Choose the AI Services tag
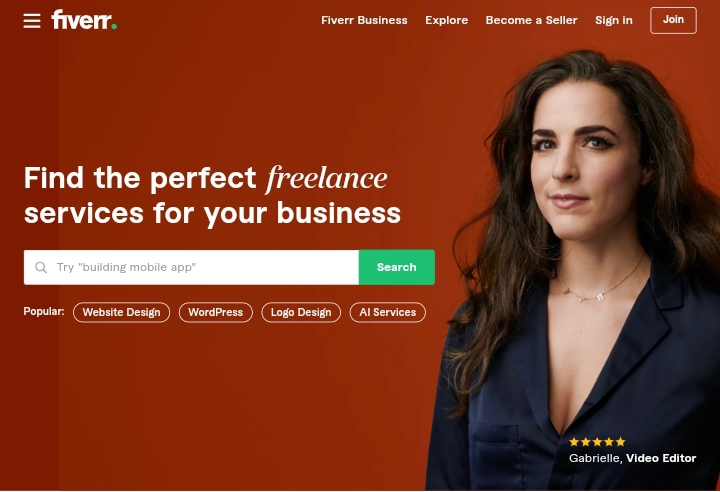This screenshot has width=720, height=492. (x=388, y=312)
